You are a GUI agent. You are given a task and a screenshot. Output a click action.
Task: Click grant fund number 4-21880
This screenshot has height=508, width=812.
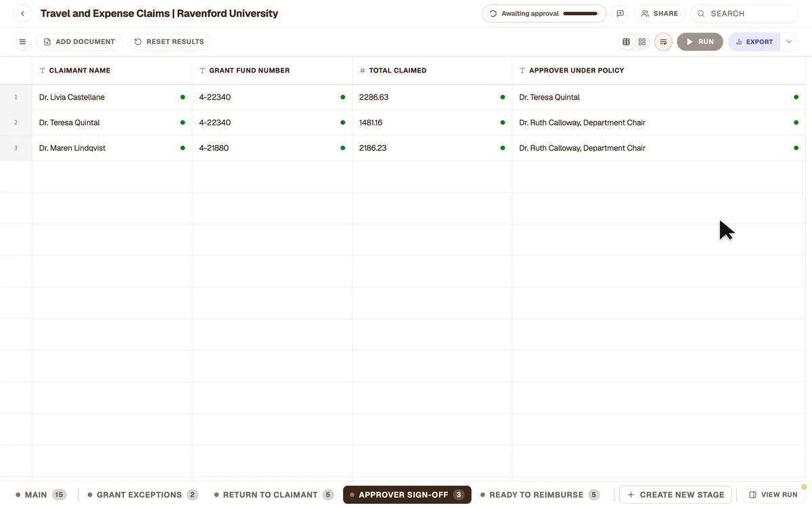point(215,148)
